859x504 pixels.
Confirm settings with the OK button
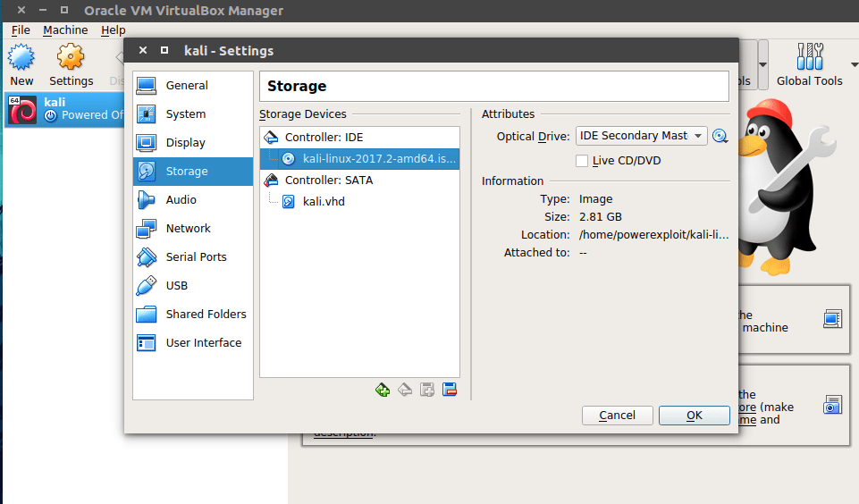point(695,416)
